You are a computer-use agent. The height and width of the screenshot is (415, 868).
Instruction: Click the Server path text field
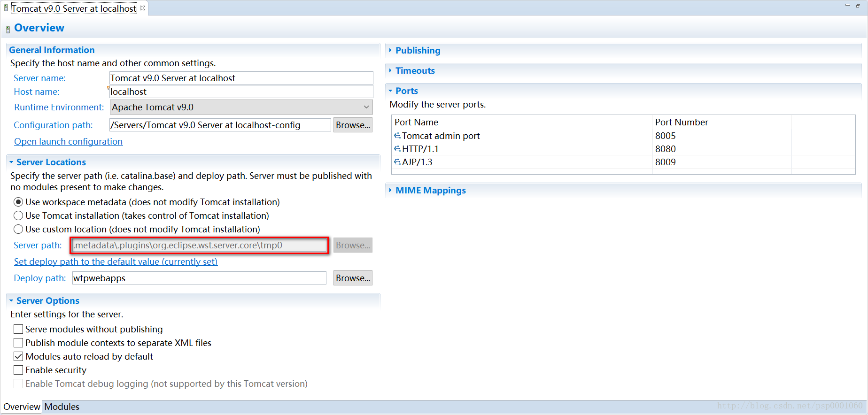199,245
